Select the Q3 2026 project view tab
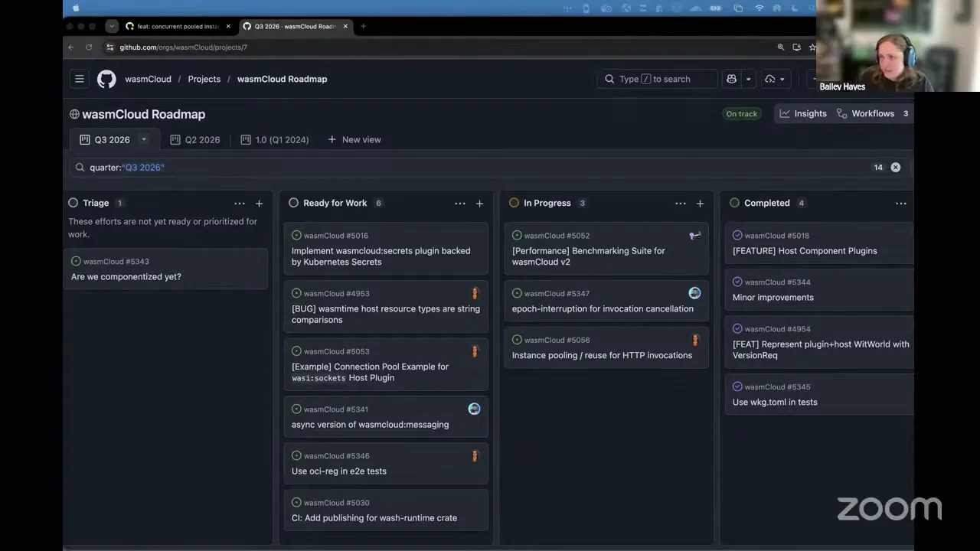Screen dimensions: 980x551 [x=112, y=139]
